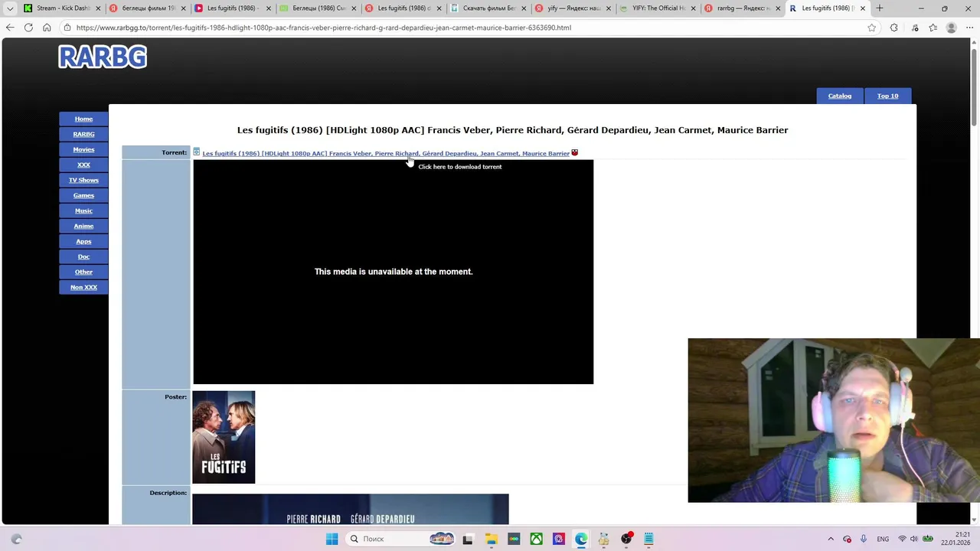Open File Explorer from taskbar
This screenshot has height=551, width=980.
coord(491,539)
